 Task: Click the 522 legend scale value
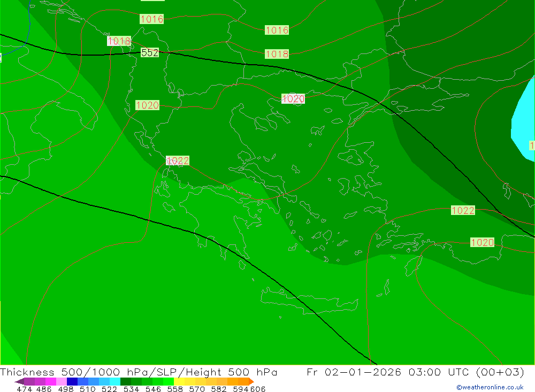pos(110,389)
